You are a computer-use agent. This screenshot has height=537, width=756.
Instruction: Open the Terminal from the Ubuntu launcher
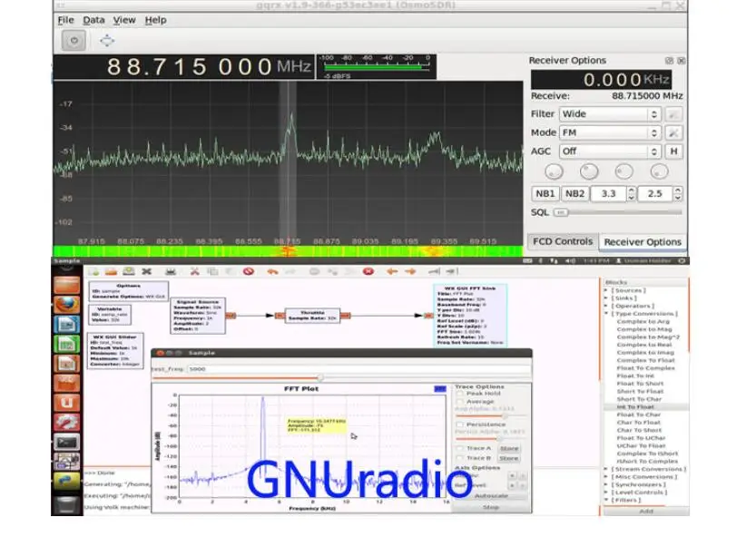coord(66,442)
